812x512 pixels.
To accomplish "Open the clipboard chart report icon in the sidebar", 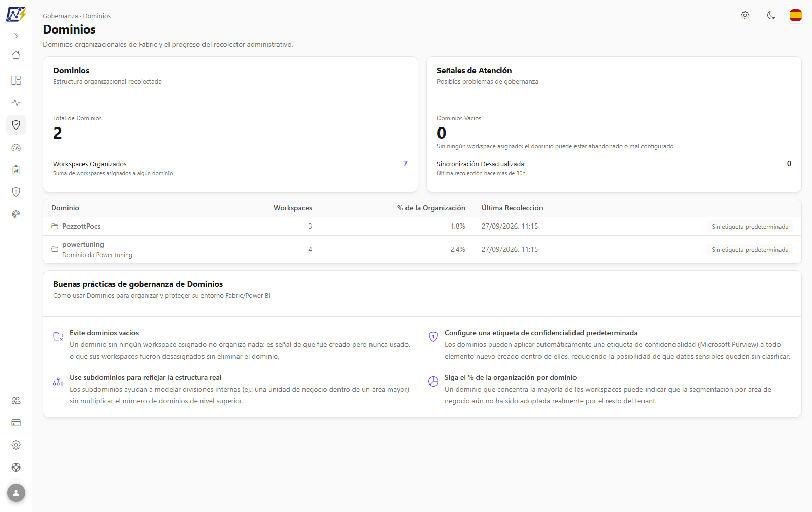I will click(16, 170).
